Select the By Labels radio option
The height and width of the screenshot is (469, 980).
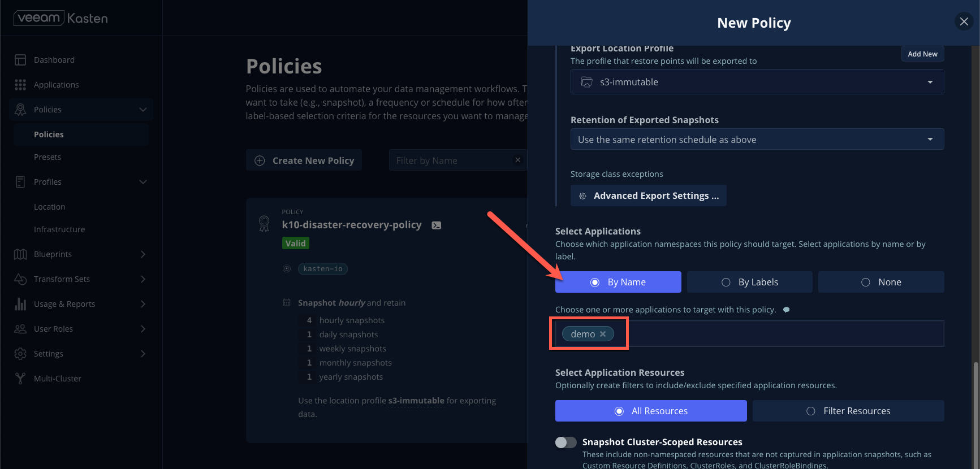tap(750, 282)
